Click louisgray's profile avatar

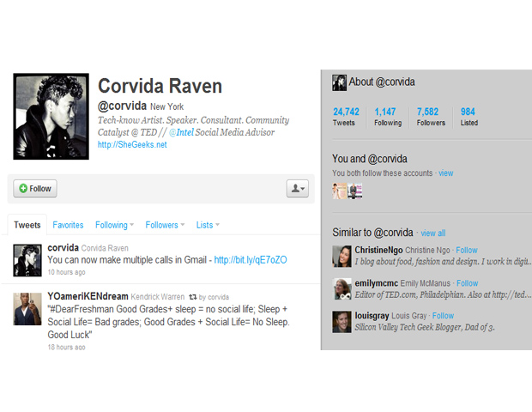coord(342,321)
